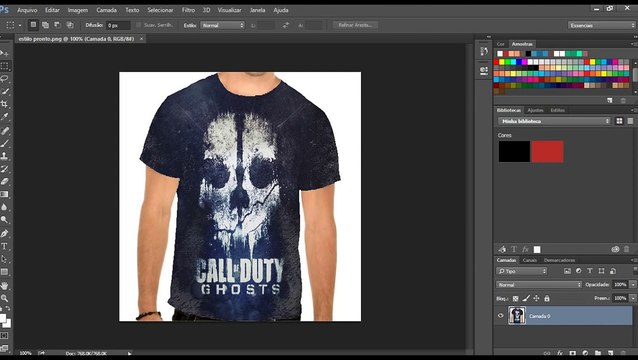Open the Camada menu

[107, 10]
